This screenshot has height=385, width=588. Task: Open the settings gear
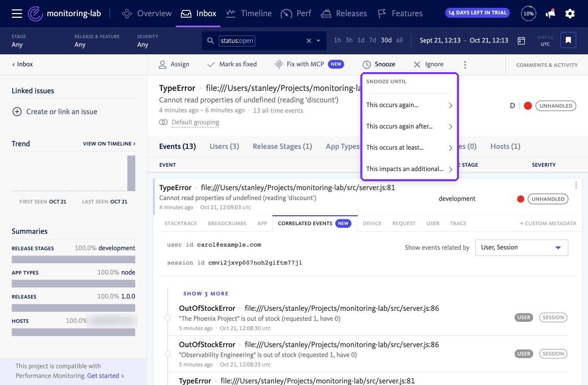[x=570, y=14]
